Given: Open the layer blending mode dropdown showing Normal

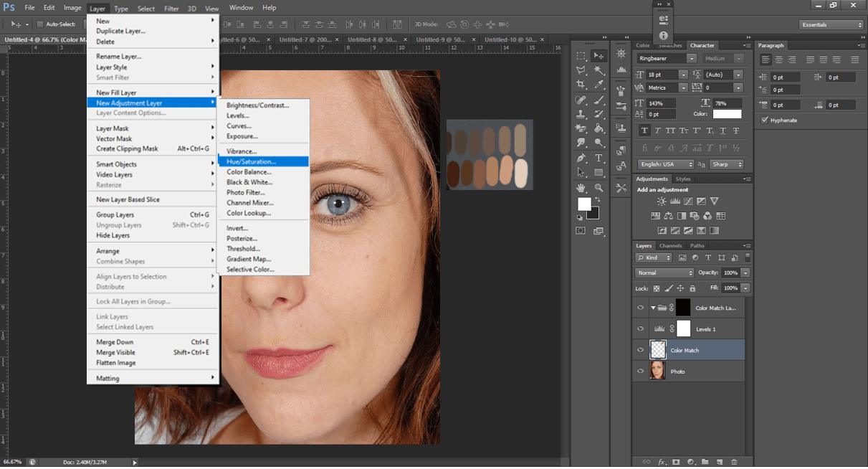Looking at the screenshot, I should coord(663,273).
